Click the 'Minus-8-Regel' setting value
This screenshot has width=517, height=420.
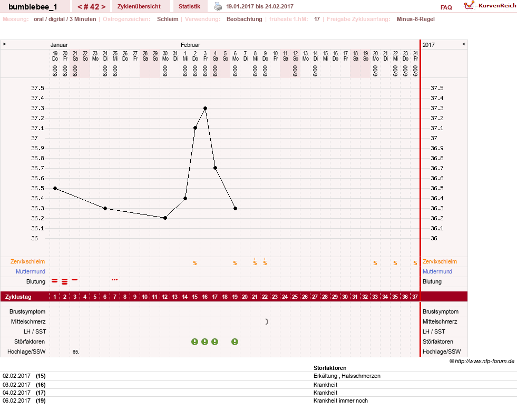pyautogui.click(x=415, y=19)
